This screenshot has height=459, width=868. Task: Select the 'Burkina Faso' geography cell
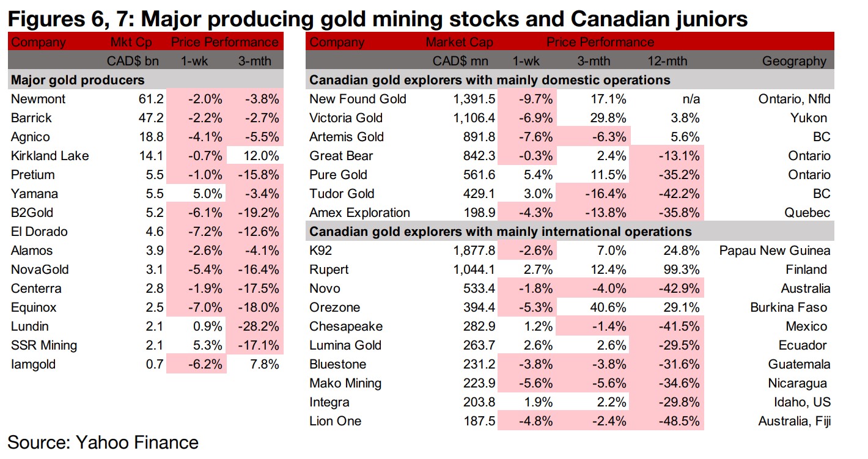(789, 307)
